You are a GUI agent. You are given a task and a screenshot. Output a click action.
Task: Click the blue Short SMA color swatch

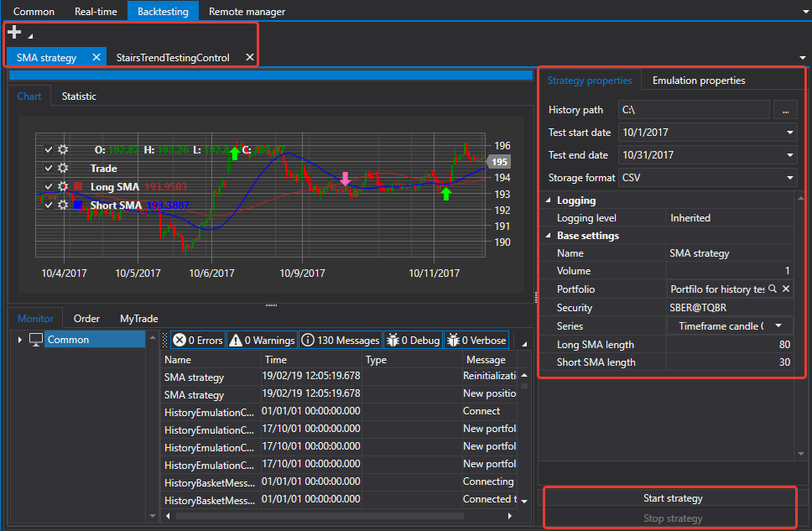click(78, 205)
